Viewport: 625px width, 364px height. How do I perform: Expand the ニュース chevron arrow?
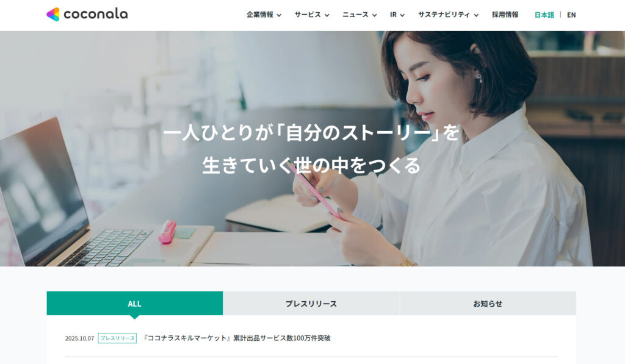click(374, 15)
